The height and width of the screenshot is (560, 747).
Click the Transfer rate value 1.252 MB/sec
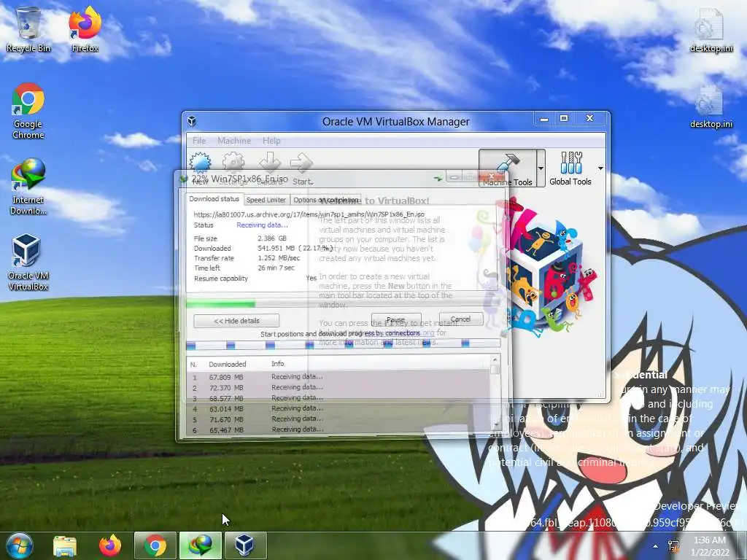(x=279, y=258)
